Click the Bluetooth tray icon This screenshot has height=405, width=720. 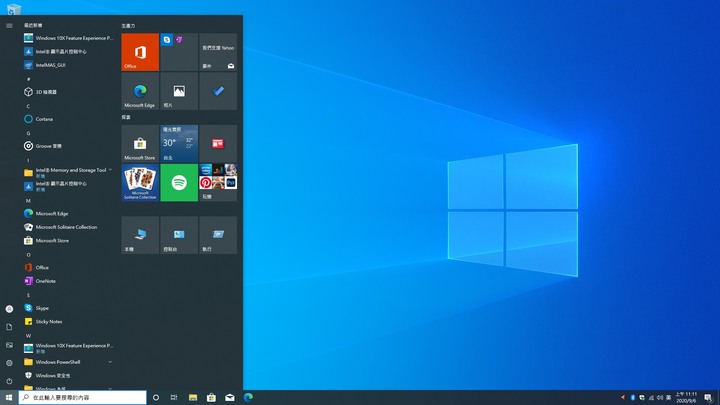tap(632, 398)
